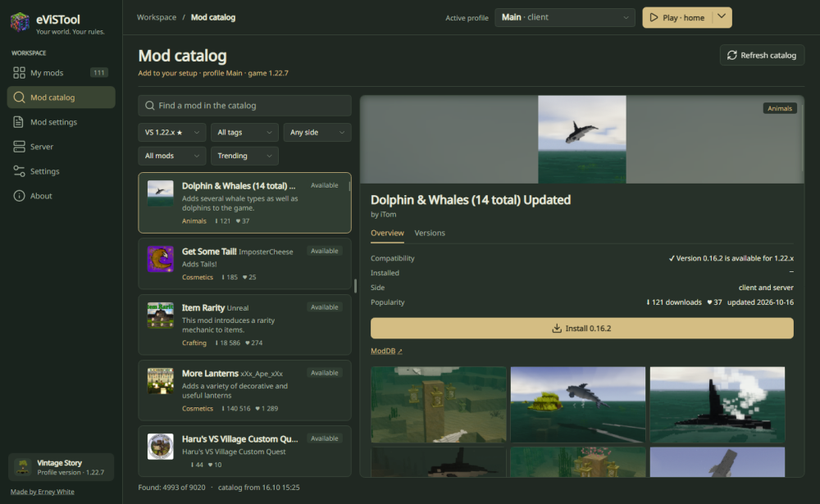Click the Vintage Story profile version card
Image resolution: width=820 pixels, height=504 pixels.
[x=61, y=467]
